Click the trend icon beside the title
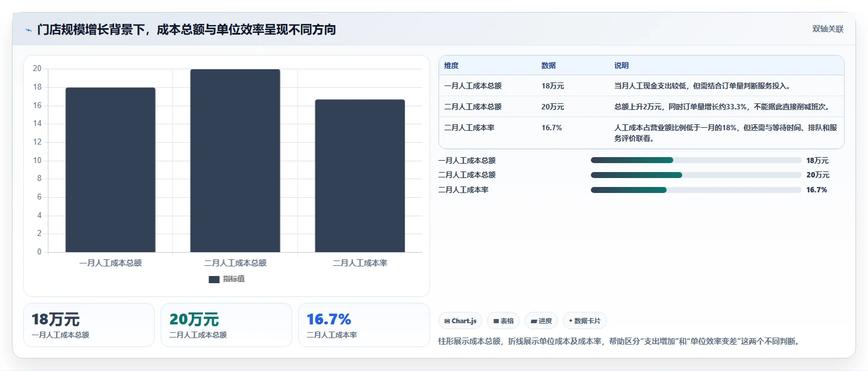The height and width of the screenshot is (371, 868). [x=29, y=30]
